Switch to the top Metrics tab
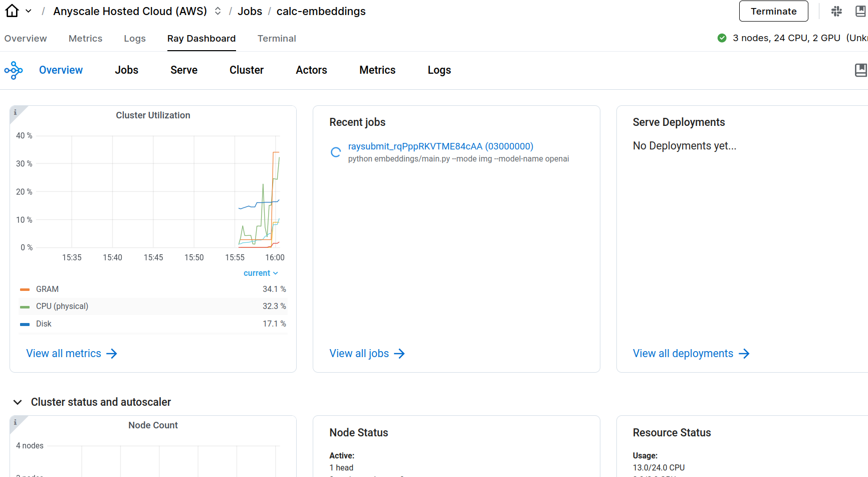This screenshot has width=868, height=477. (x=85, y=39)
